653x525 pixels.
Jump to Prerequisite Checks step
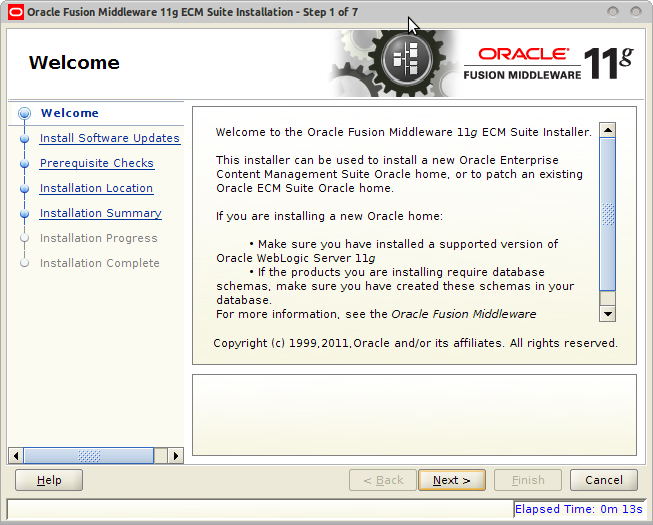click(97, 163)
